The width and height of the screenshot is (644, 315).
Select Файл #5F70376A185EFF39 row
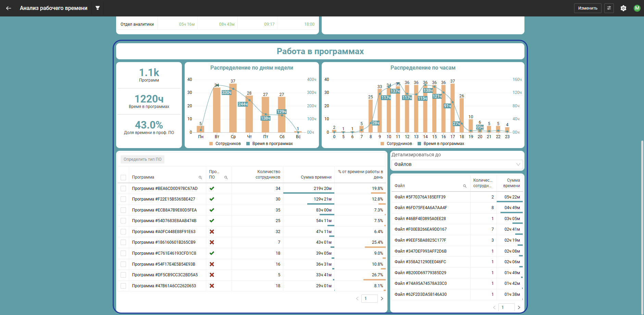457,197
